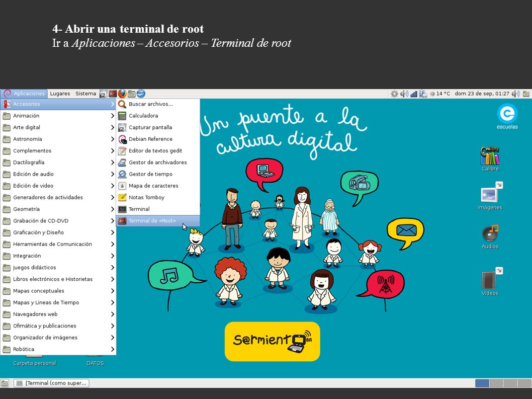
Task: Click the screenshot launcher in top panel
Action: pyautogui.click(x=104, y=94)
